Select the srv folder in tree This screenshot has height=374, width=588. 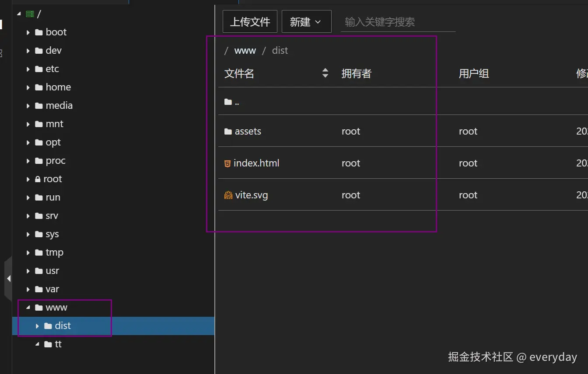(52, 215)
